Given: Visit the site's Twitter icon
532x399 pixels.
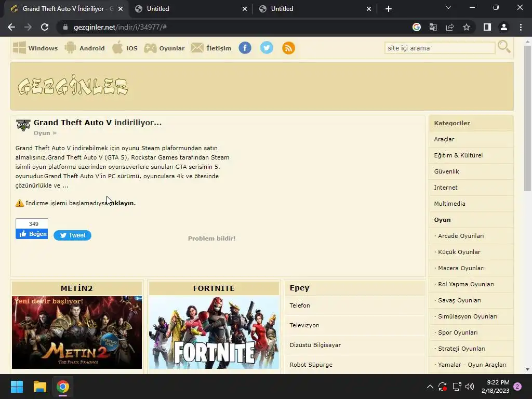Looking at the screenshot, I should [267, 48].
